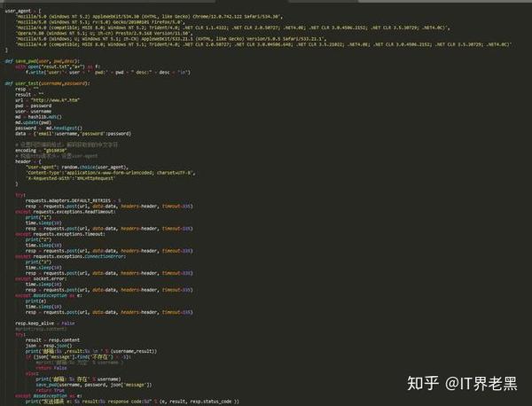
Task: Click the "except socket.error:" line
Action: point(41,279)
